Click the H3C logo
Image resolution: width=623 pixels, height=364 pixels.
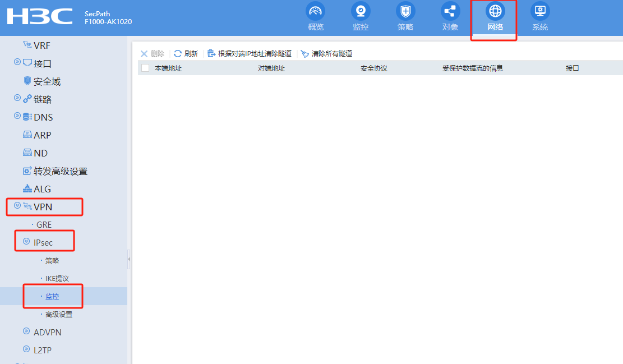coord(40,17)
